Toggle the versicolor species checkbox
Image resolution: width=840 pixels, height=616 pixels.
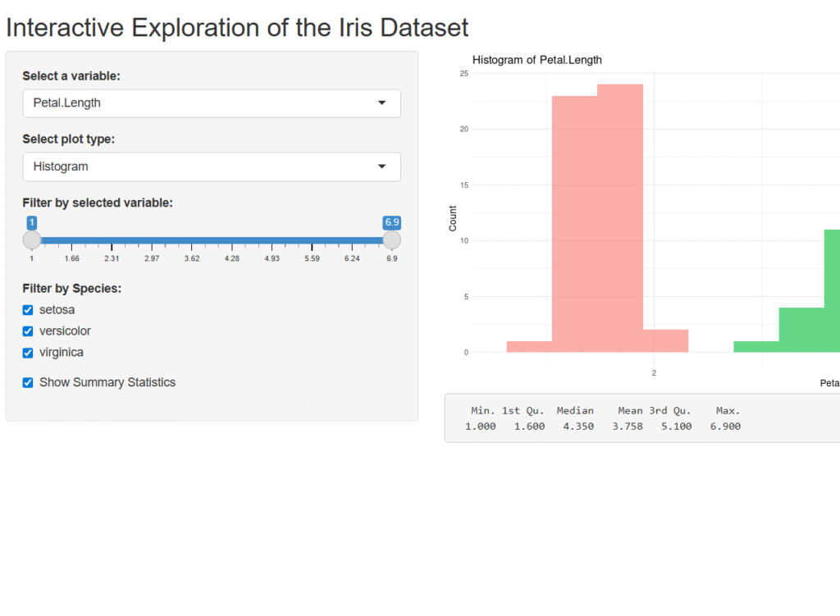(28, 331)
